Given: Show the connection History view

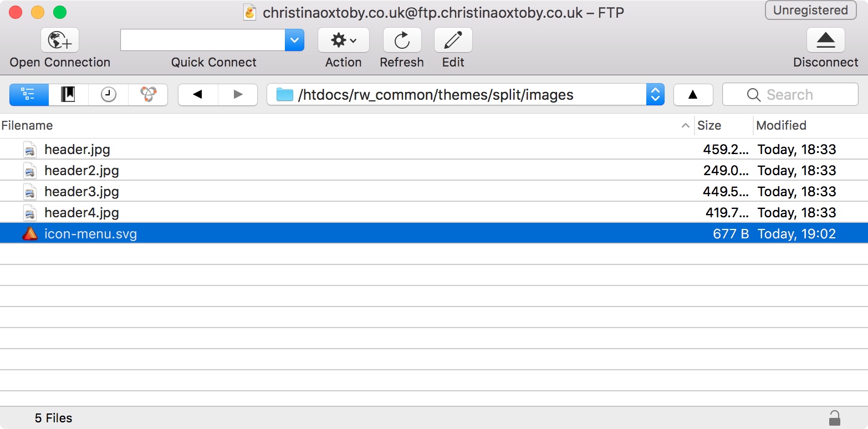Looking at the screenshot, I should click(x=108, y=95).
